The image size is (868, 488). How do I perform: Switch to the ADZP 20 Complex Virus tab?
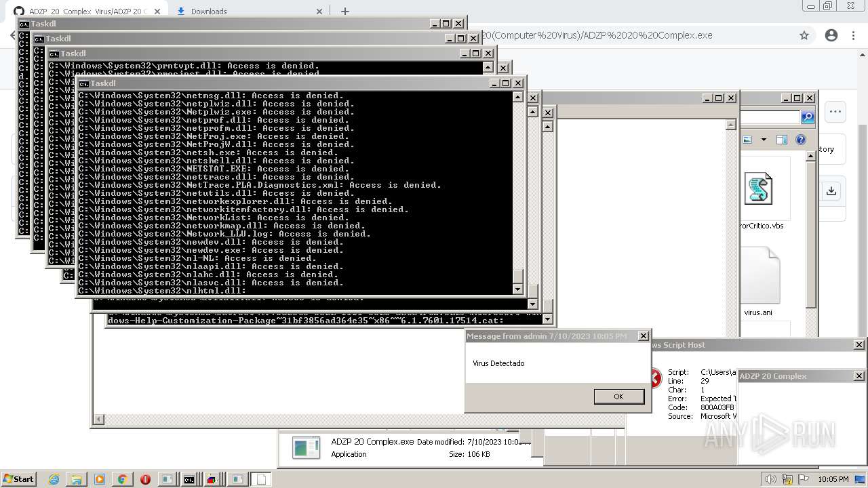coord(88,11)
